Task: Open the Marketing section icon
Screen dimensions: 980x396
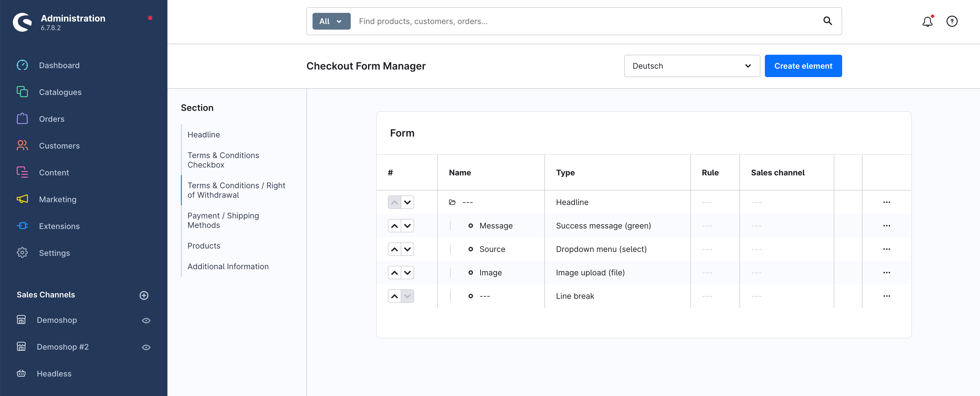Action: [22, 199]
